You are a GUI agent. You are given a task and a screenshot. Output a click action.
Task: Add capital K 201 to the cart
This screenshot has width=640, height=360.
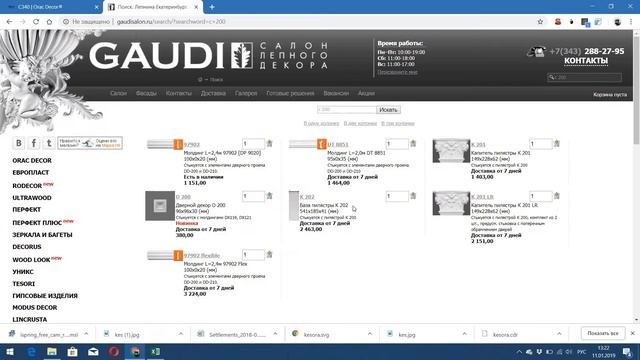pyautogui.click(x=557, y=144)
